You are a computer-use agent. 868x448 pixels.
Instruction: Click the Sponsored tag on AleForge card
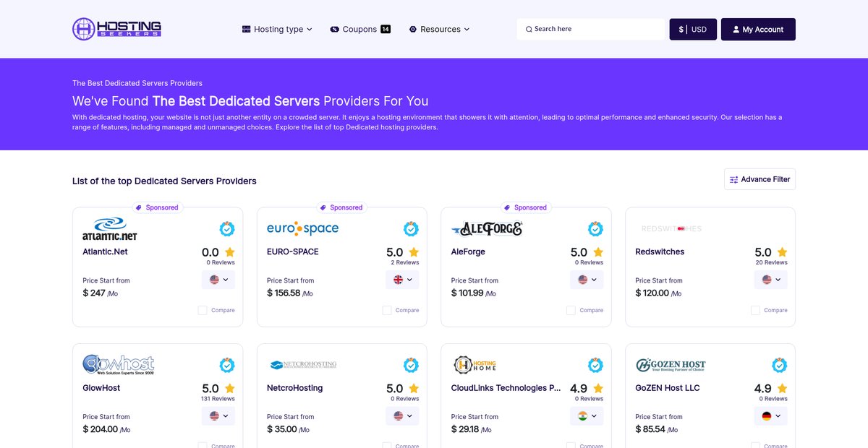[526, 207]
